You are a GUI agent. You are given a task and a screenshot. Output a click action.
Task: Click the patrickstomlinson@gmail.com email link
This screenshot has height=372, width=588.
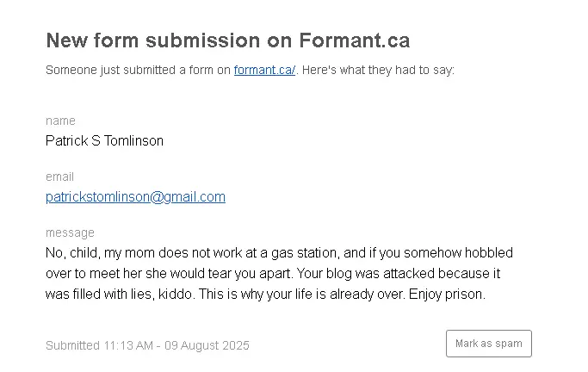(x=135, y=197)
